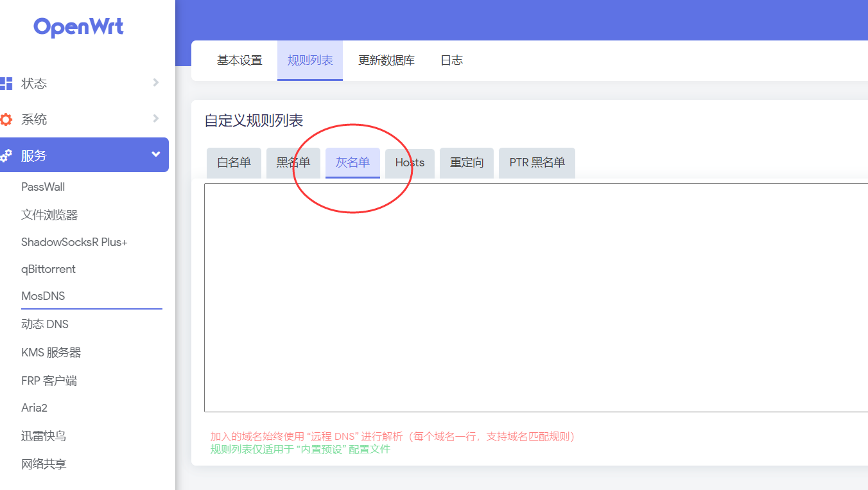
Task: Open the PassWall service page
Action: (x=43, y=186)
